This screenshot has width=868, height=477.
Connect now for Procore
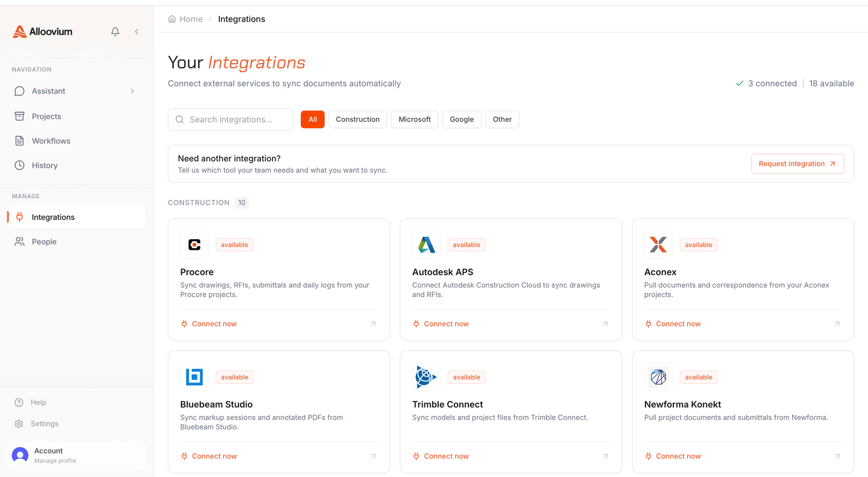pos(209,324)
